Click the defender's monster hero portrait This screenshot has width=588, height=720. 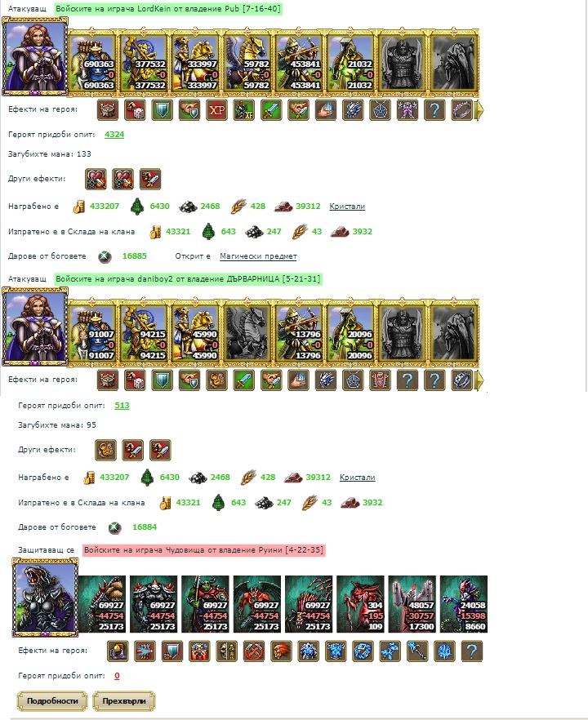tap(45, 598)
